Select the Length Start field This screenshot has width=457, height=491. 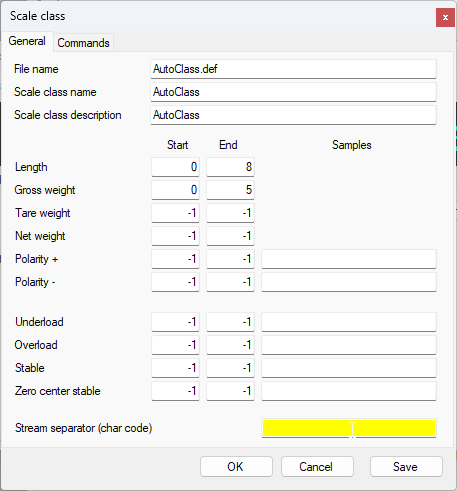tap(175, 167)
